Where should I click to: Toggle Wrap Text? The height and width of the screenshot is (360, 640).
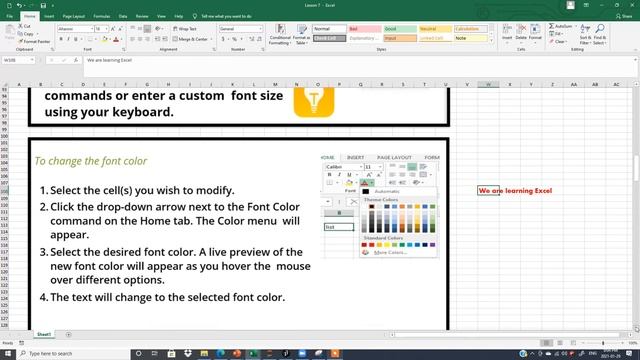tap(184, 29)
